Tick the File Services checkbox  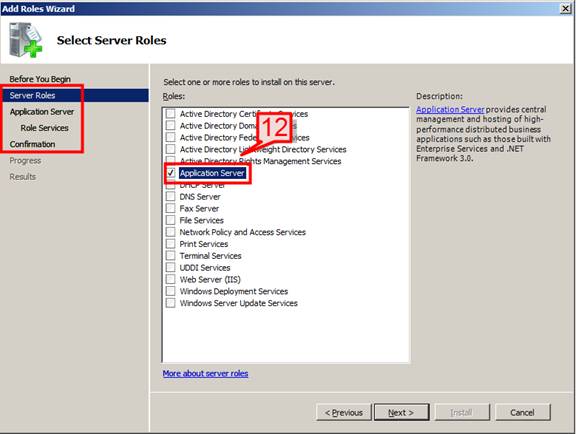click(170, 220)
